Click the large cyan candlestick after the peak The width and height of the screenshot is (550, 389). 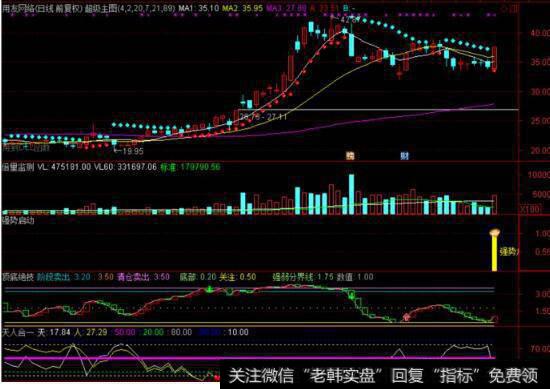tap(351, 44)
